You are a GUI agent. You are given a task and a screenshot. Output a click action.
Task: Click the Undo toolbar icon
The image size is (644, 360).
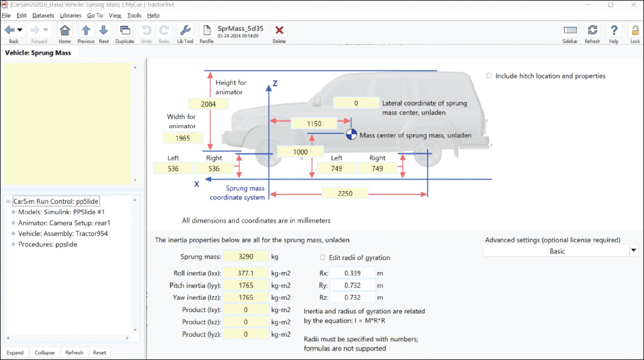[146, 30]
